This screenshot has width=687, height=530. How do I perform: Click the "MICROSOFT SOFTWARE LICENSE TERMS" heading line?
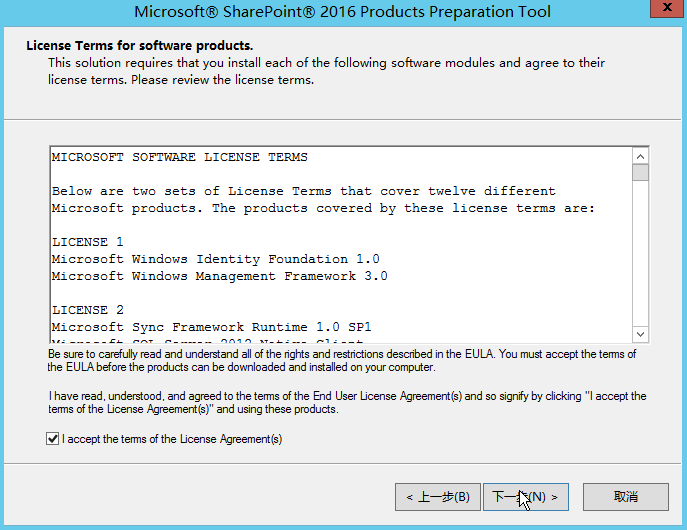click(x=180, y=157)
